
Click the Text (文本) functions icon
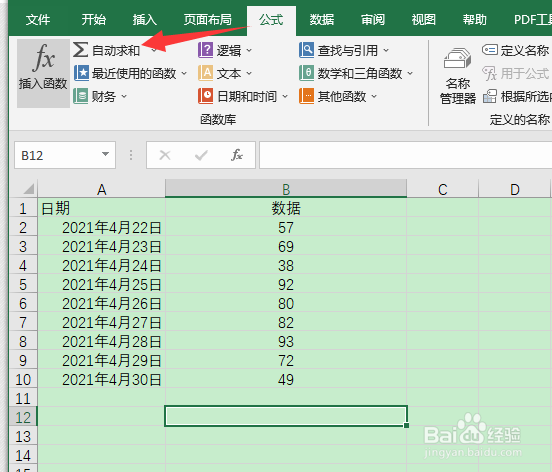[x=206, y=73]
